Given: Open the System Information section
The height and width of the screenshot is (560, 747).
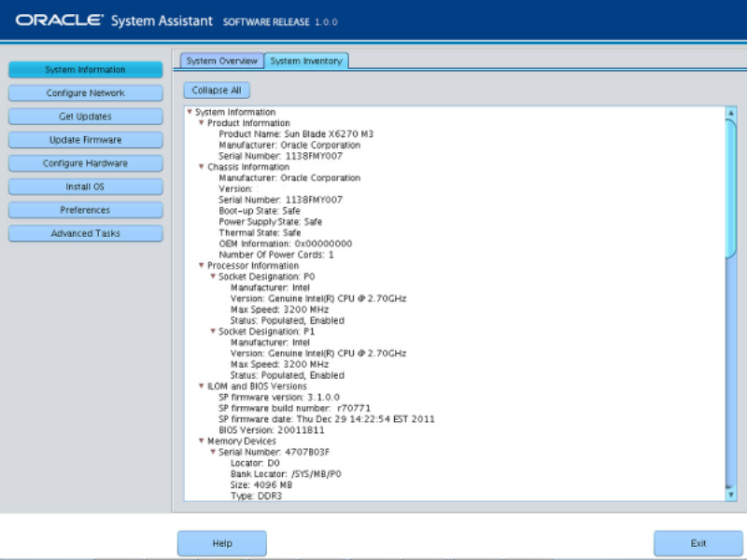Looking at the screenshot, I should (85, 69).
